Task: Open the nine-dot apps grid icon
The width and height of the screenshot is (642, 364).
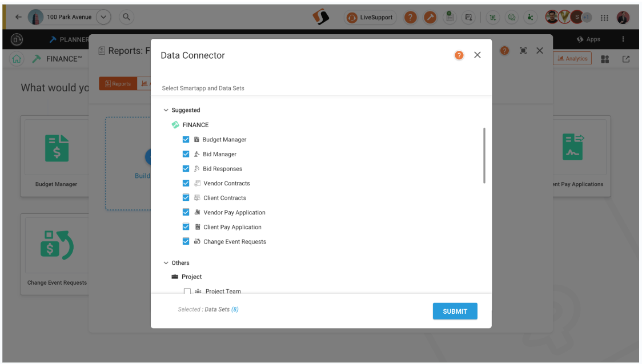Action: [x=604, y=18]
